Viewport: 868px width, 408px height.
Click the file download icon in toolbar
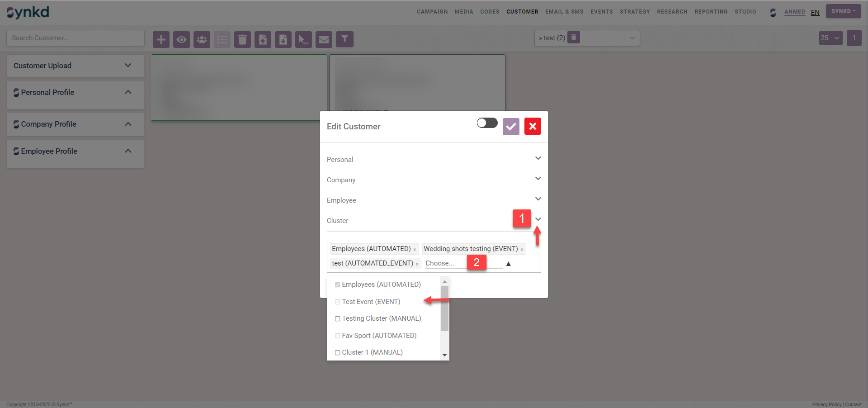tap(283, 39)
